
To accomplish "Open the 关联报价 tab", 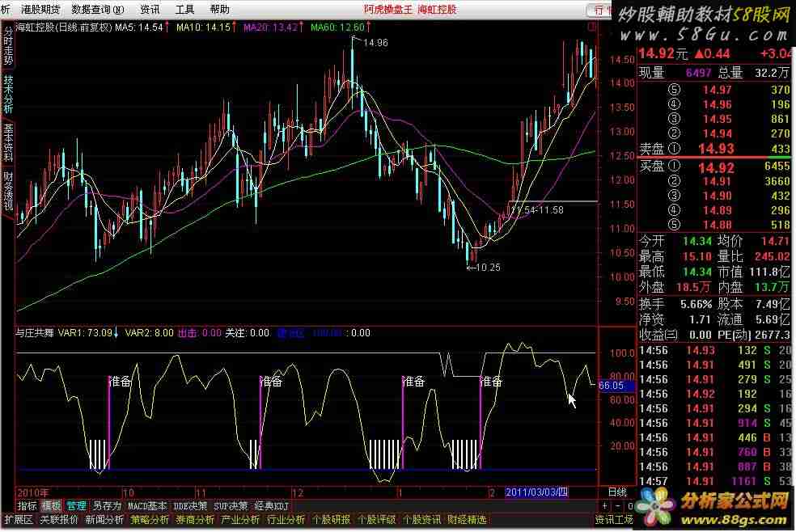I will coord(59,519).
